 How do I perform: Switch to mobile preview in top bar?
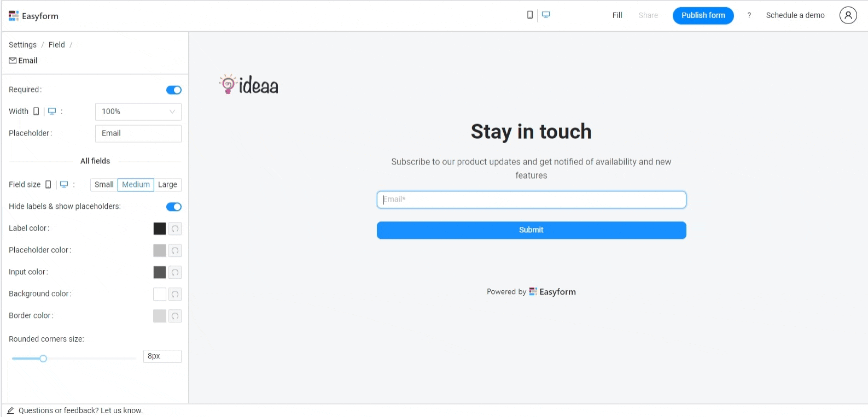tap(529, 15)
